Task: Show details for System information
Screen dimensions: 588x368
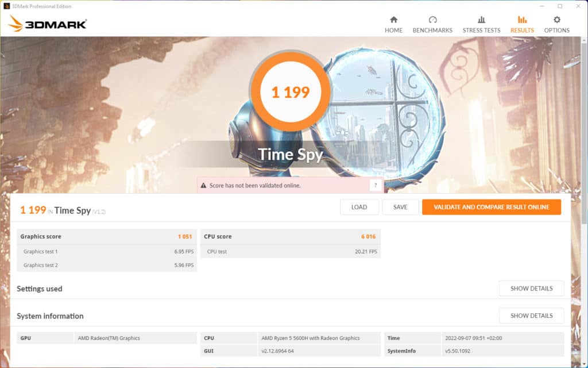Action: click(x=531, y=316)
